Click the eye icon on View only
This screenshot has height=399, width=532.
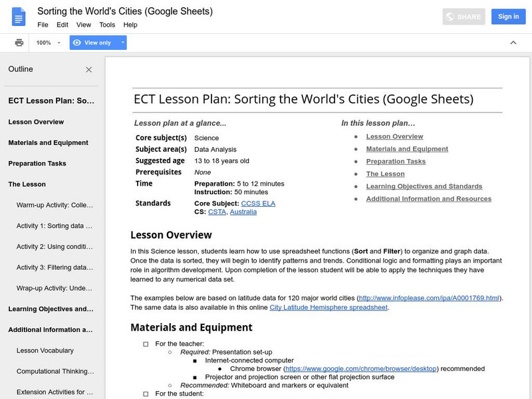pyautogui.click(x=77, y=43)
